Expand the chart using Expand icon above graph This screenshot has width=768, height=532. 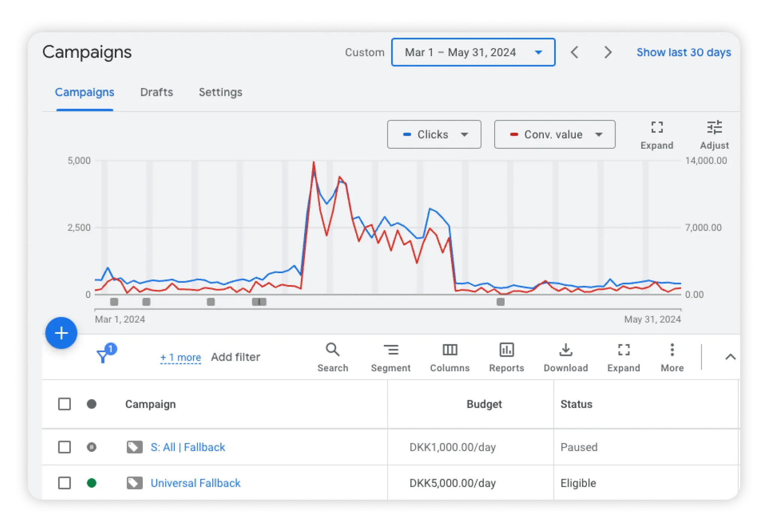tap(657, 135)
